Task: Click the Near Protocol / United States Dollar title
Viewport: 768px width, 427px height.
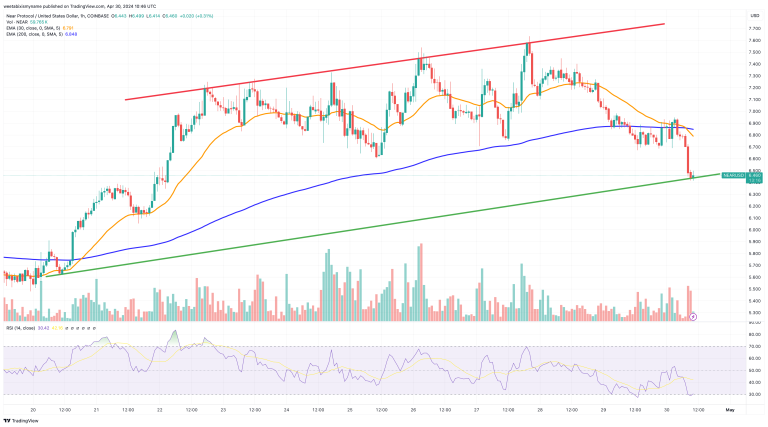Action: [x=42, y=16]
